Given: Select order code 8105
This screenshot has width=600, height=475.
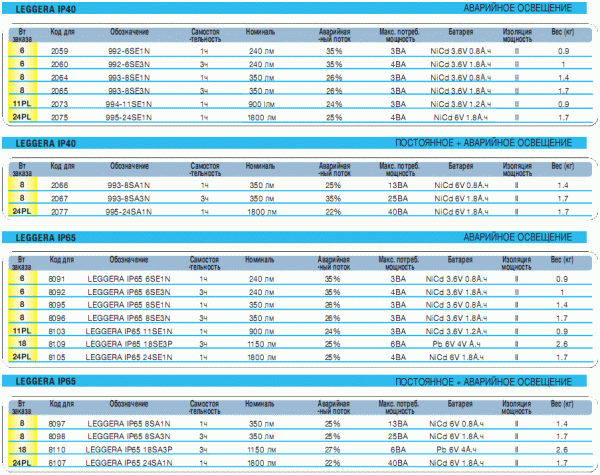Looking at the screenshot, I should coord(57,357).
